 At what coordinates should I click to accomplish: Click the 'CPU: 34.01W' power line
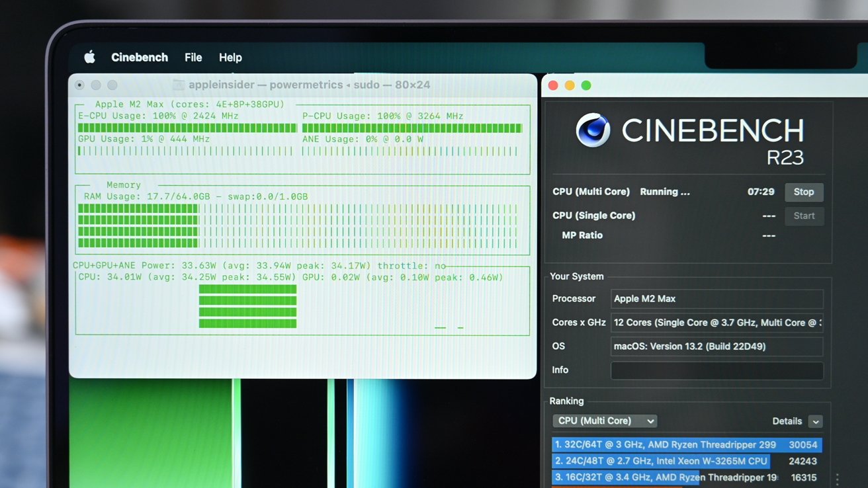(290, 277)
